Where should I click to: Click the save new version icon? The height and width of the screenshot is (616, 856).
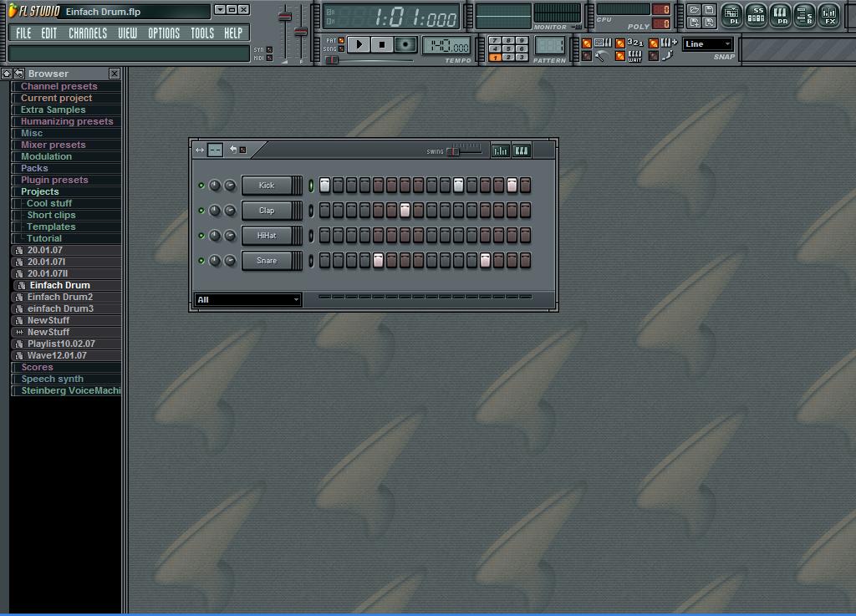pos(694,23)
